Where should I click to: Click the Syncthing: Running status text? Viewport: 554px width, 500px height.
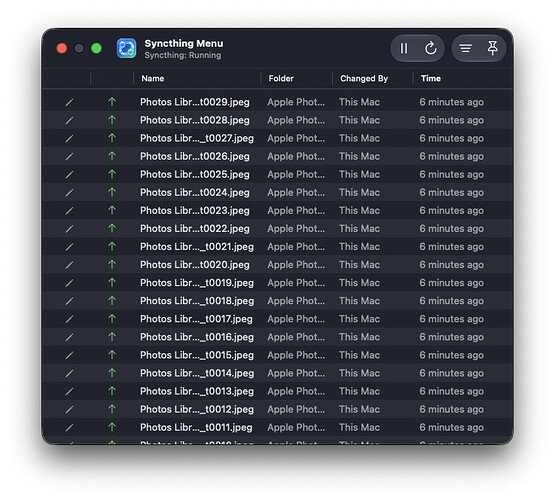[x=183, y=55]
